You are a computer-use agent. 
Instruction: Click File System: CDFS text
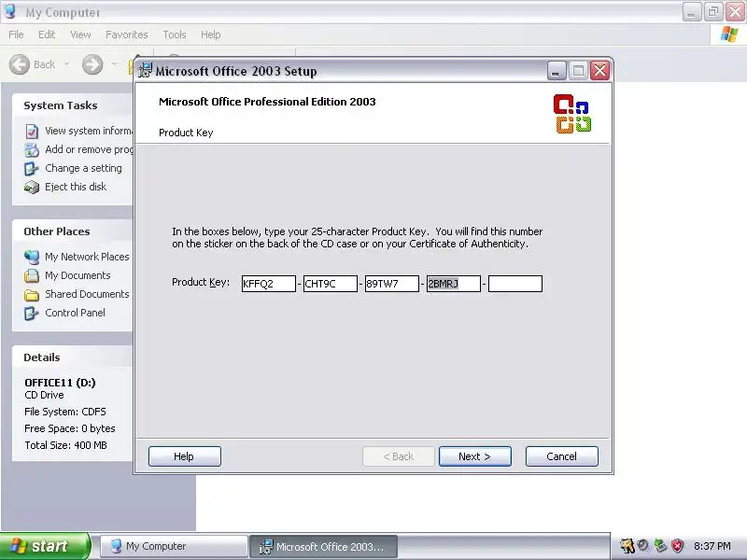[65, 412]
